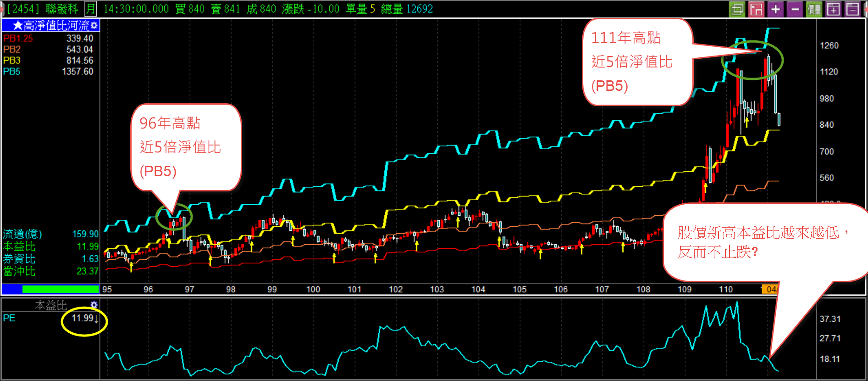Open settings gear for 本益比 panel
Screen dimensions: 868x381
pos(94,305)
